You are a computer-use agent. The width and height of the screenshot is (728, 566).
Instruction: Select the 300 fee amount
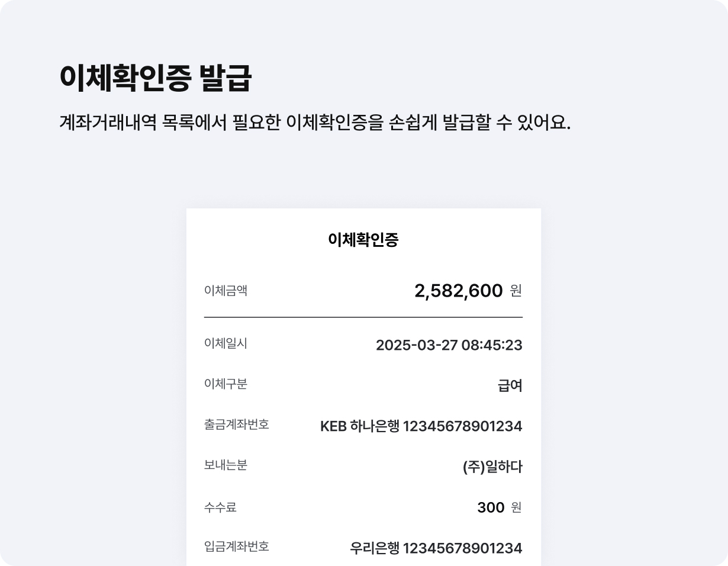pyautogui.click(x=491, y=507)
